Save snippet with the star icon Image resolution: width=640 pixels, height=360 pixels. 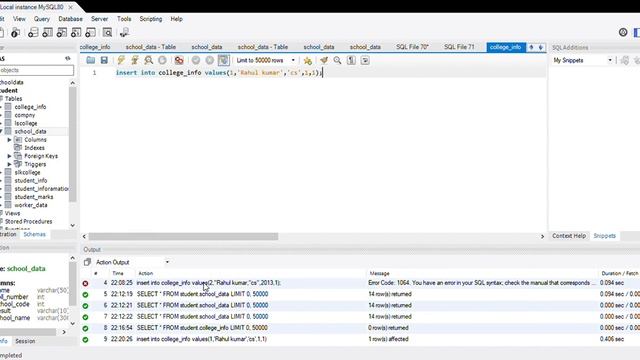pos(308,60)
